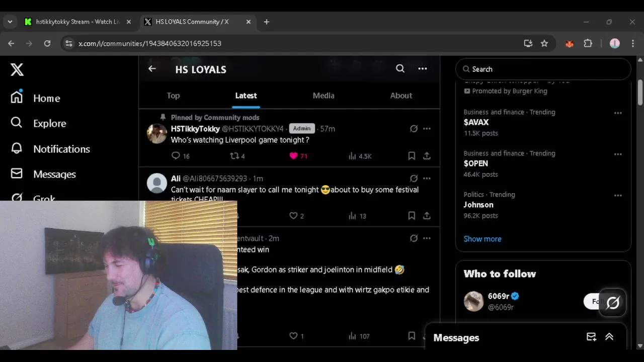Go back using the HS LOYALS header arrow

152,69
